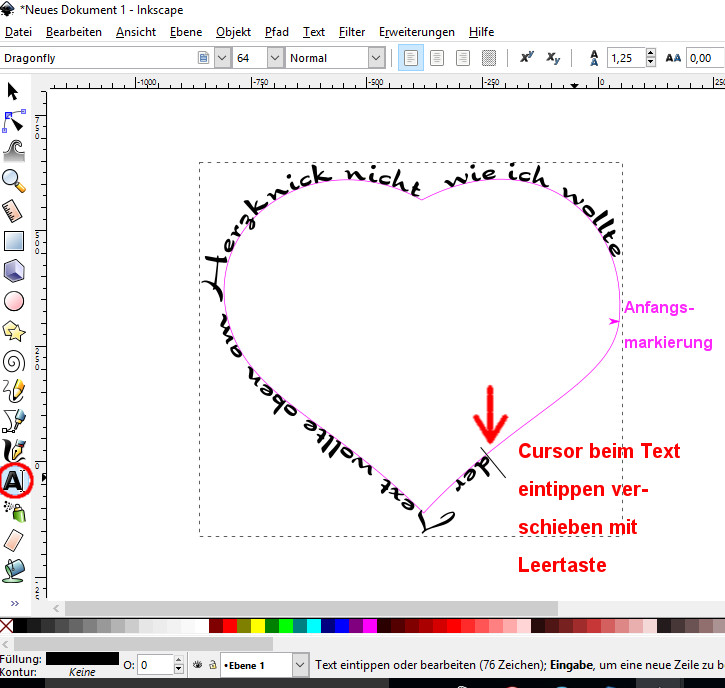725x688 pixels.
Task: Select the Spiral tool
Action: 13,361
